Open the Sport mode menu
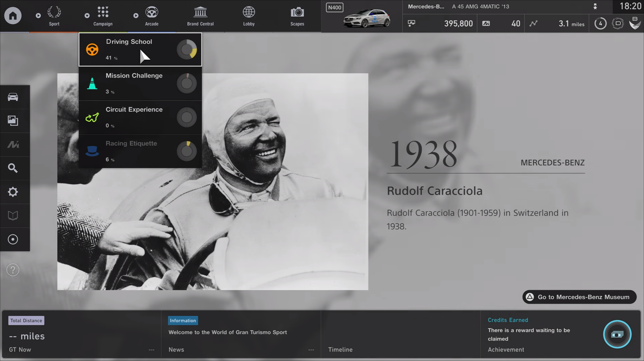This screenshot has width=644, height=361. [x=54, y=16]
